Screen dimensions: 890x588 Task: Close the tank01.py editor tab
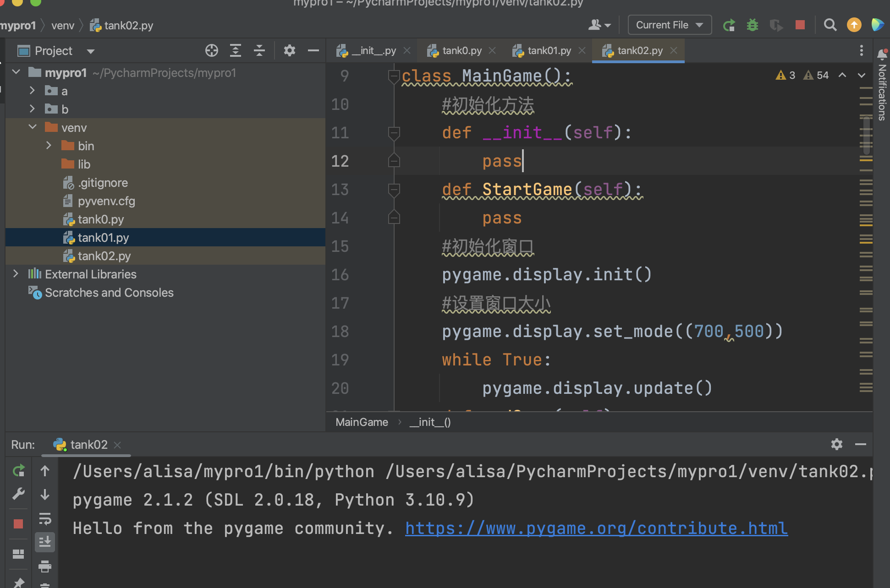(x=582, y=50)
